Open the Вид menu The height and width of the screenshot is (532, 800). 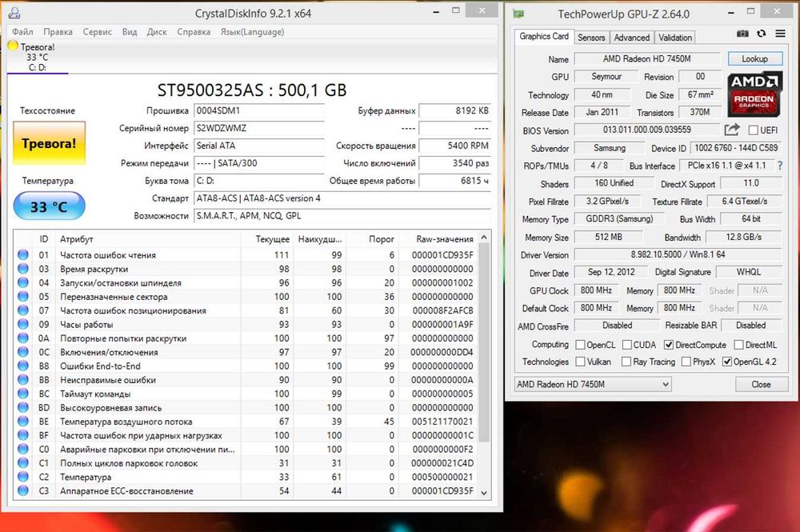(130, 32)
